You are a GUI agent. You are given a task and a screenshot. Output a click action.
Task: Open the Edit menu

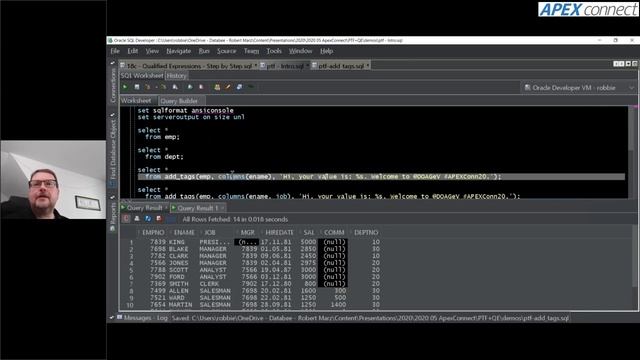pos(133,51)
